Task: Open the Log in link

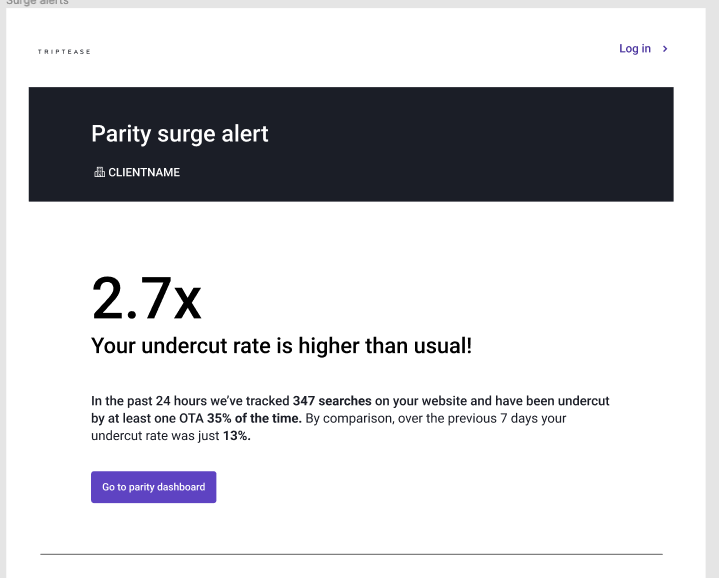Action: point(635,49)
